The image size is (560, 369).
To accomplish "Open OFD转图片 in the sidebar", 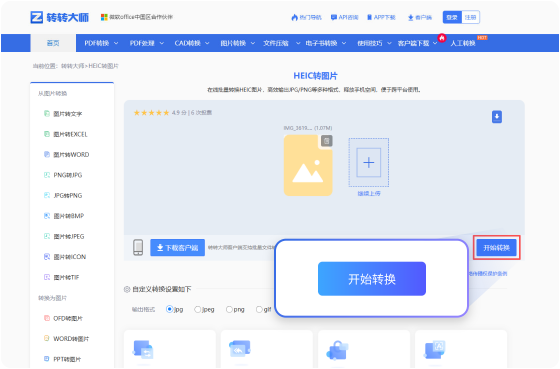I will click(63, 318).
